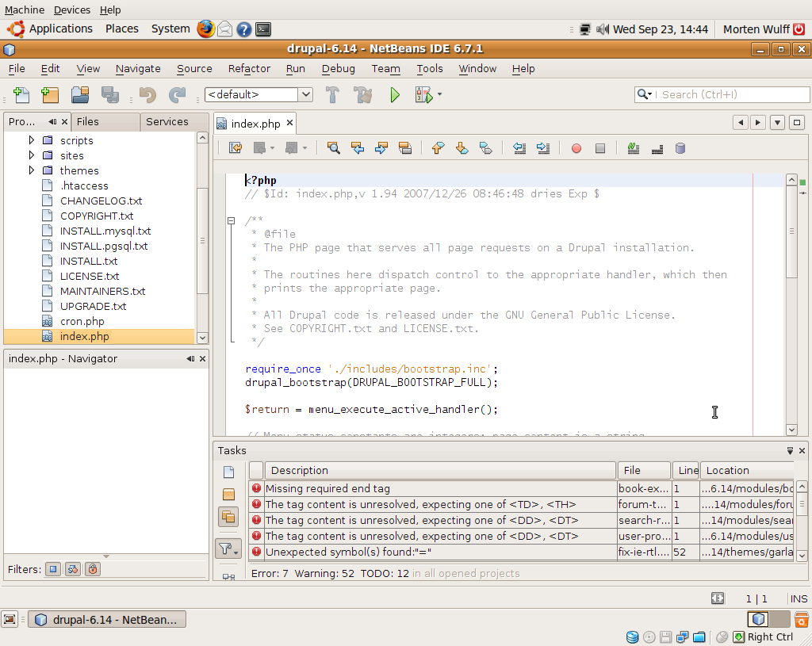Click the Find Selection magnifier icon
Image resolution: width=812 pixels, height=646 pixels.
tap(334, 148)
